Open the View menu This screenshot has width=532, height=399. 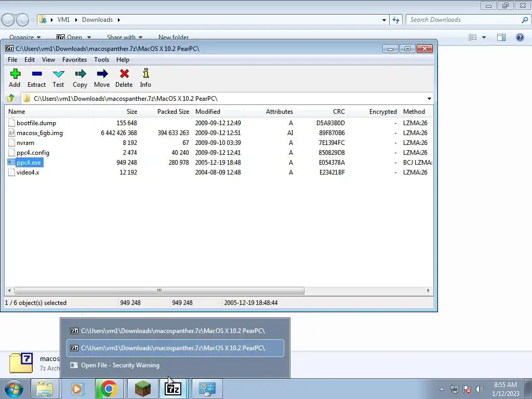(48, 60)
